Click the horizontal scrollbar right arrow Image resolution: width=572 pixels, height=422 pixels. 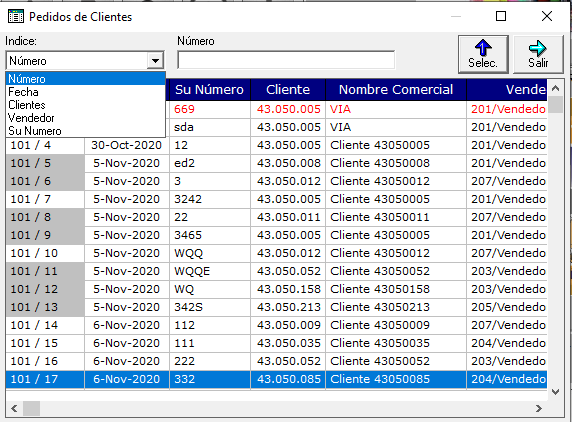[x=539, y=409]
